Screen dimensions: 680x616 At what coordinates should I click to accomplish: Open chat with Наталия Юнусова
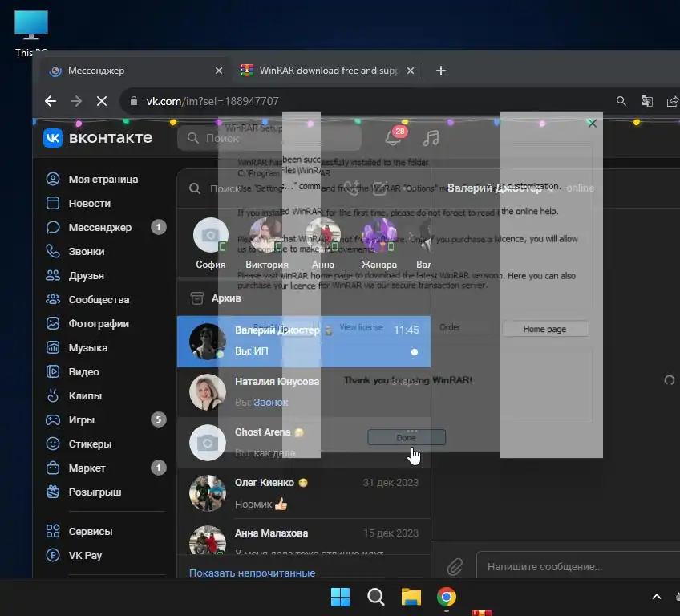point(304,392)
